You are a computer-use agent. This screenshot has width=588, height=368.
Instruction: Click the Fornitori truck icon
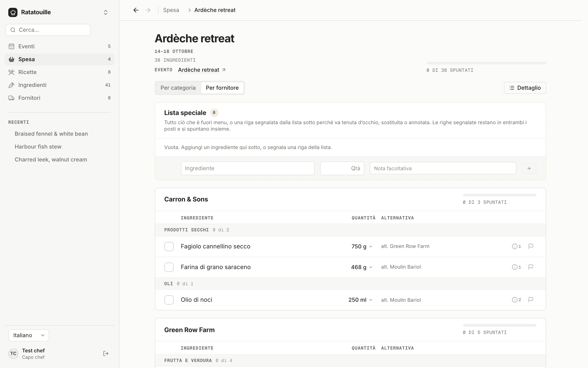tap(11, 98)
